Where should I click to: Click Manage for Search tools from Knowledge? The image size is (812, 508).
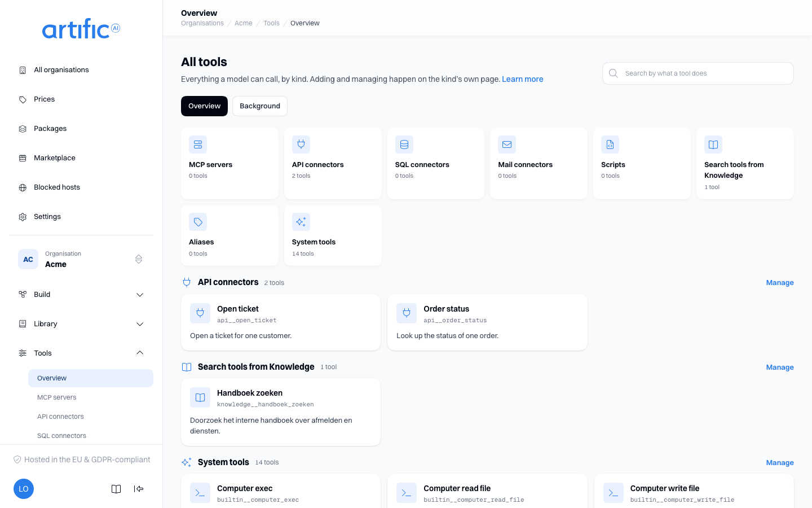pyautogui.click(x=780, y=367)
